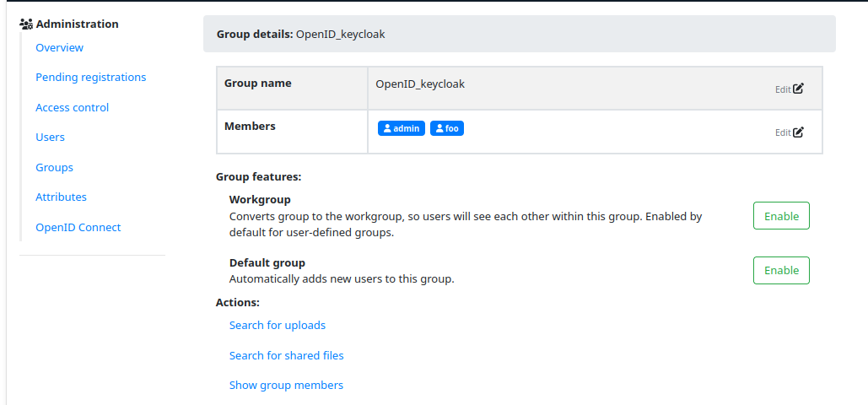Screen dimensions: 868x405
Task: Click the Administration group icon in sidebar
Action: click(26, 24)
